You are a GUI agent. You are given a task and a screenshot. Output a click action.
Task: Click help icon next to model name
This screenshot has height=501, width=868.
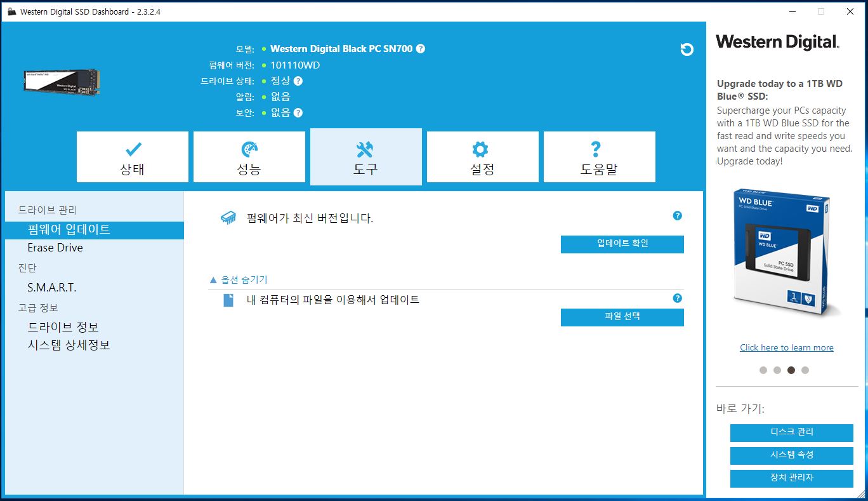coord(421,49)
